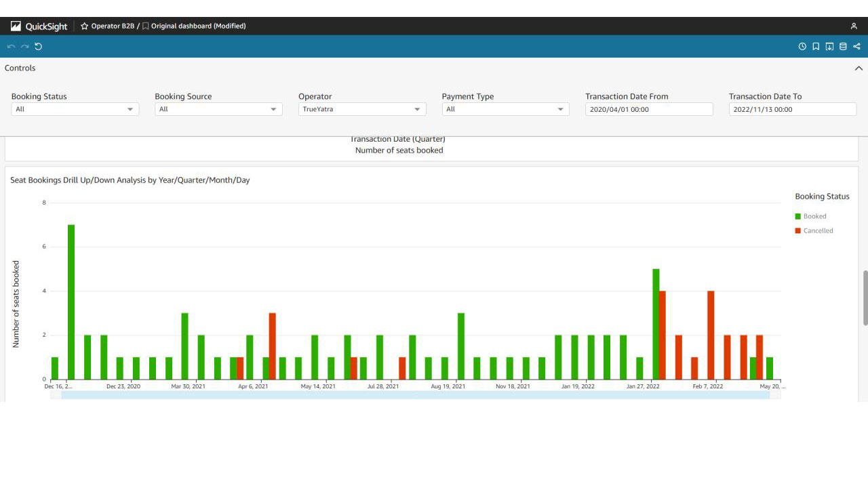The image size is (868, 488).
Task: Click the Transaction Date To field
Action: 792,109
